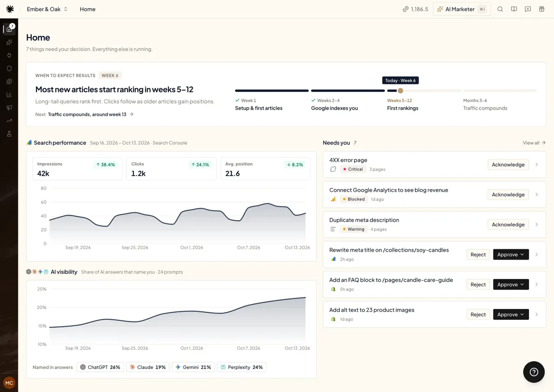Click the Critical status badge
The height and width of the screenshot is (392, 554).
(x=353, y=169)
